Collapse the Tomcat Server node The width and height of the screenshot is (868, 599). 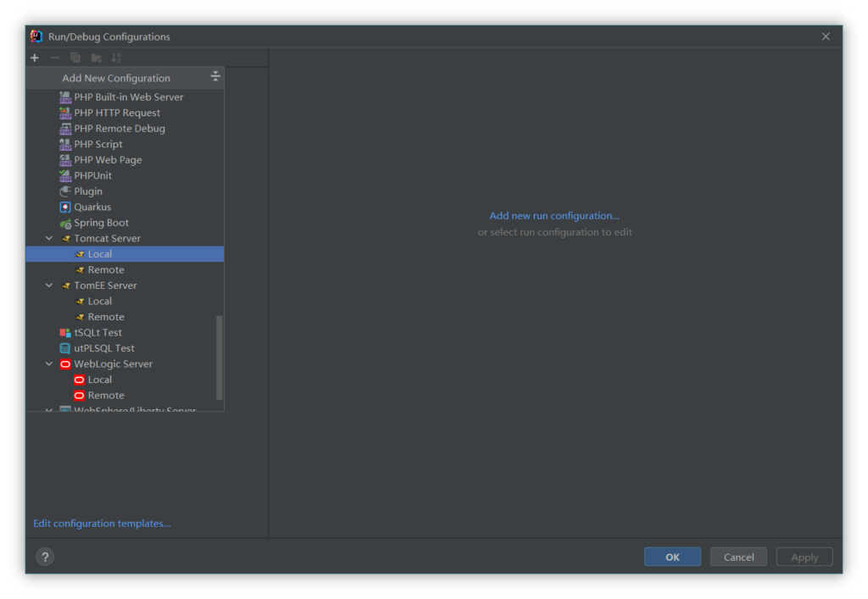pos(49,238)
